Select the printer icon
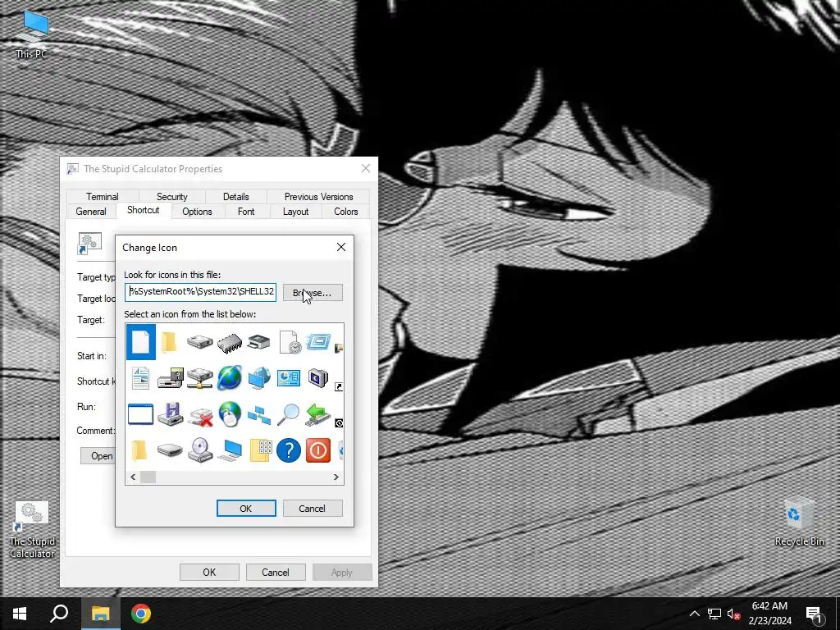 tap(259, 342)
